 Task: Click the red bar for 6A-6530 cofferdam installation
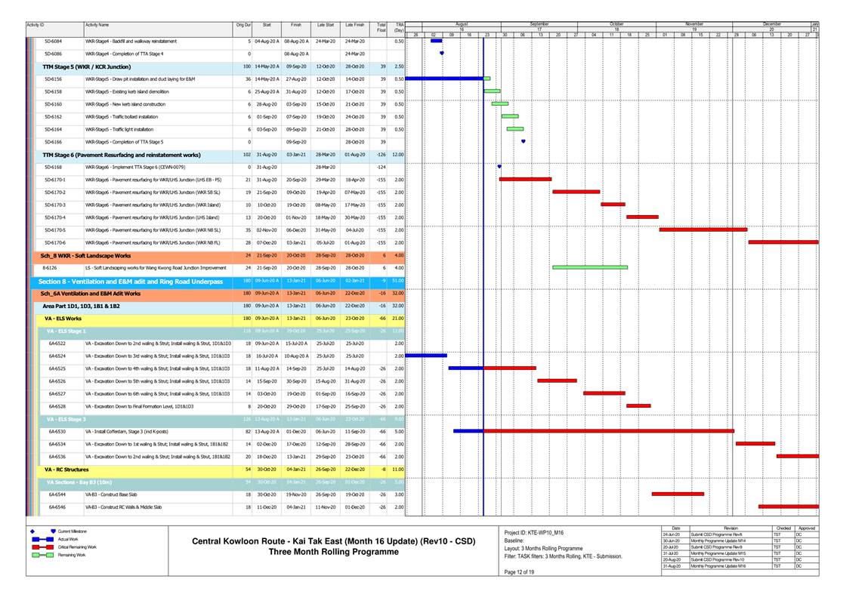(608, 431)
